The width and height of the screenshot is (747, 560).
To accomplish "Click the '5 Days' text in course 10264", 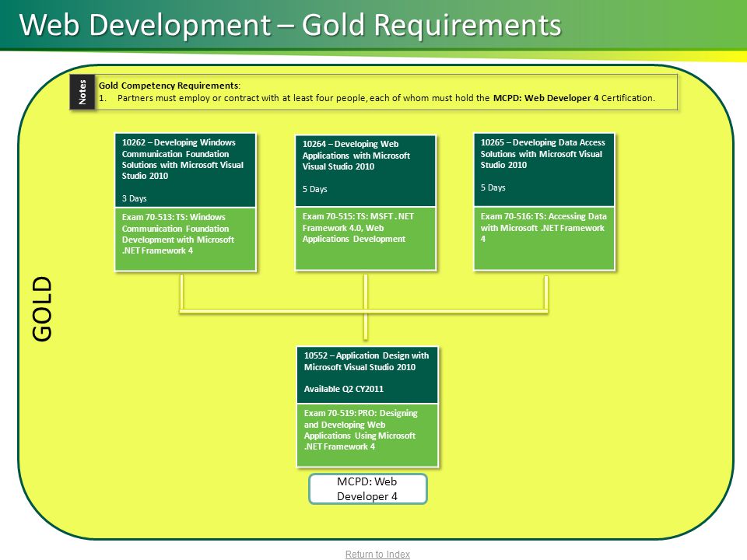I will [314, 189].
